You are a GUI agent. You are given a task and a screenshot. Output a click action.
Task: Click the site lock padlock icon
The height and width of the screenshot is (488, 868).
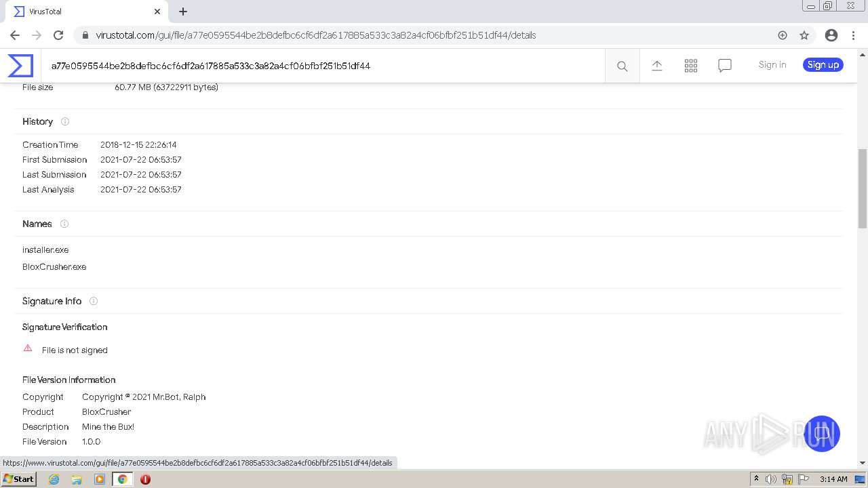[x=85, y=35]
